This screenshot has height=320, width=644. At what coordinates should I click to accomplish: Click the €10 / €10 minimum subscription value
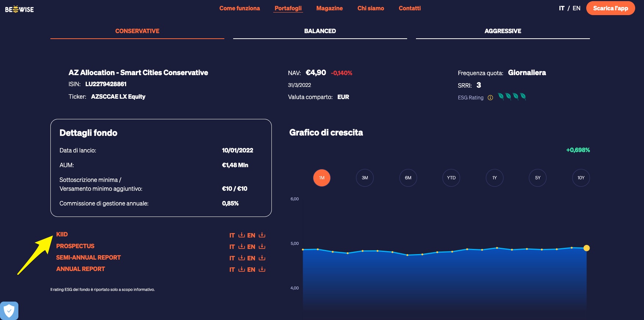click(x=235, y=189)
